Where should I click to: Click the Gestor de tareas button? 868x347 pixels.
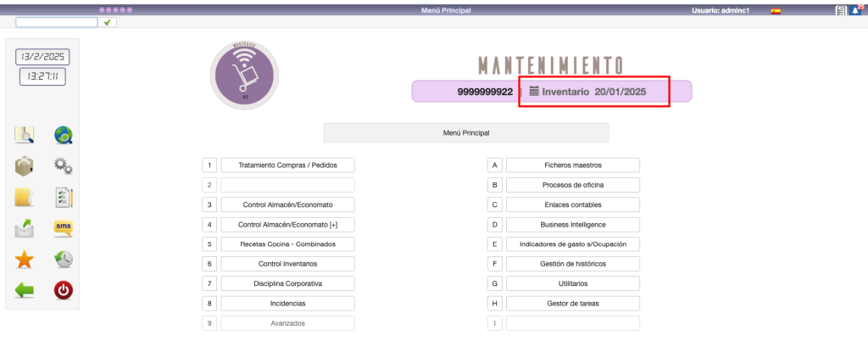coord(572,303)
